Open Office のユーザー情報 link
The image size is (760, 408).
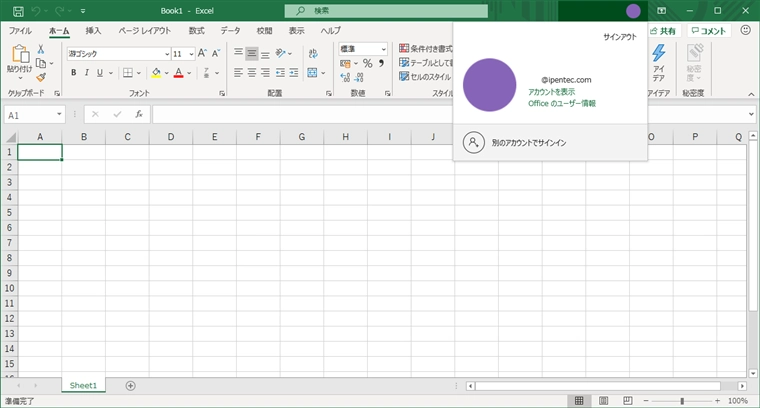[x=562, y=103]
